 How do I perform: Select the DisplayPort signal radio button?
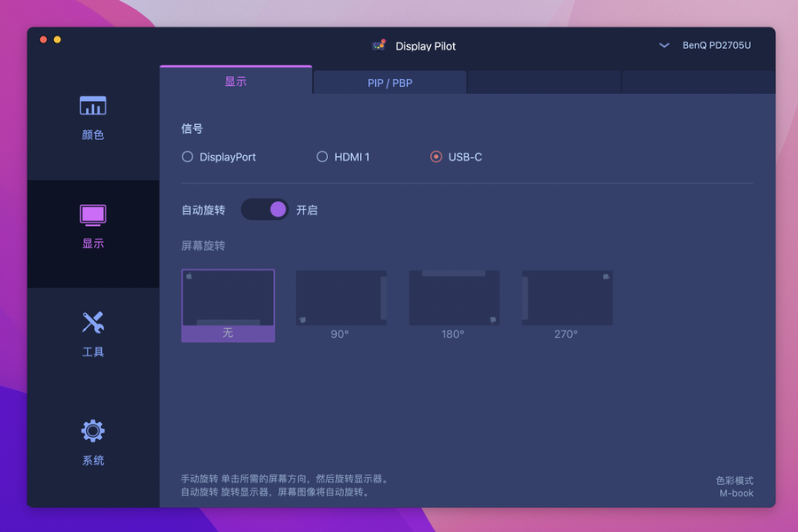click(188, 157)
